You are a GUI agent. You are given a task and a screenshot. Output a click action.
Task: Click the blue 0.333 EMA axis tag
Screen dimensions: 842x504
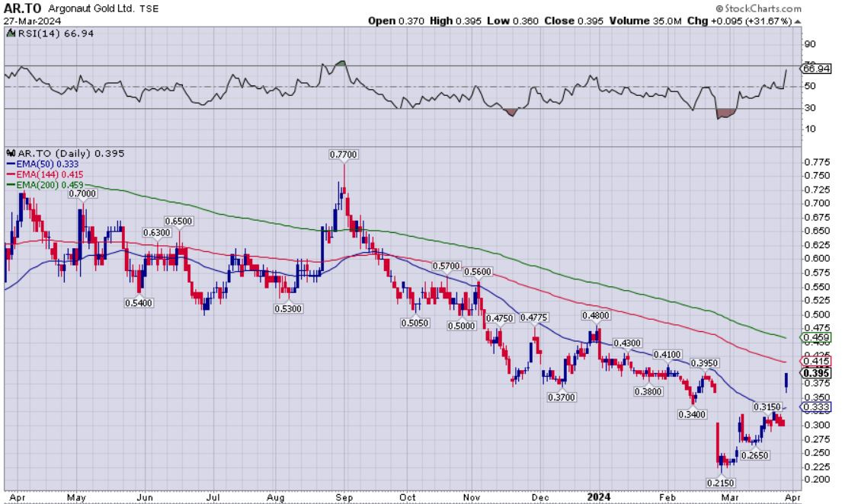pyautogui.click(x=816, y=407)
